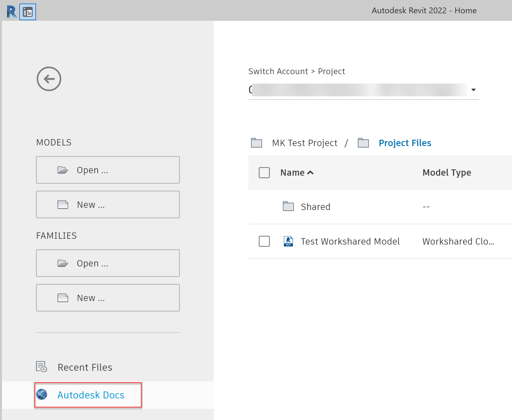512x420 pixels.
Task: Click the RVT file icon of Test Workshared Model
Action: tap(288, 241)
